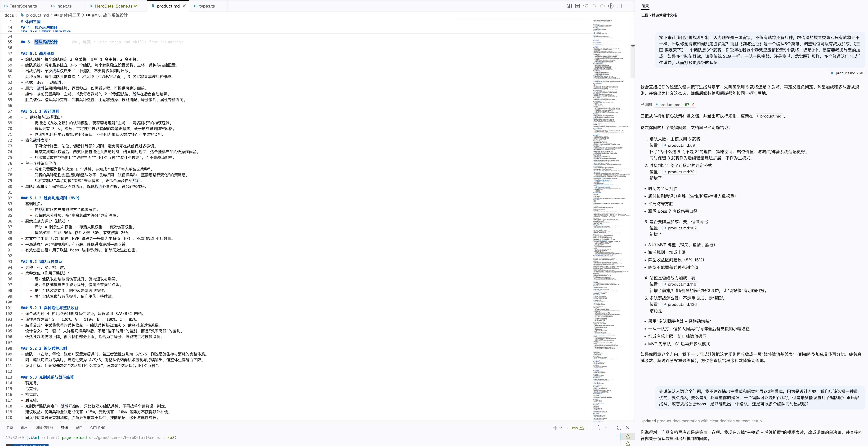
Task: Click the warning triangle beside zsh
Action: tap(582, 428)
